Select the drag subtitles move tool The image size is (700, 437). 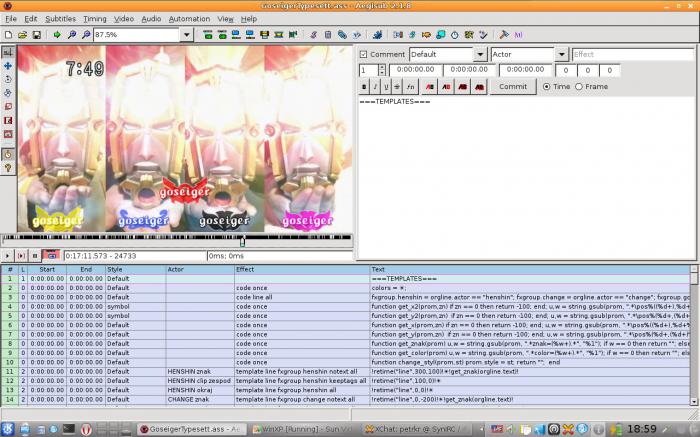point(8,66)
